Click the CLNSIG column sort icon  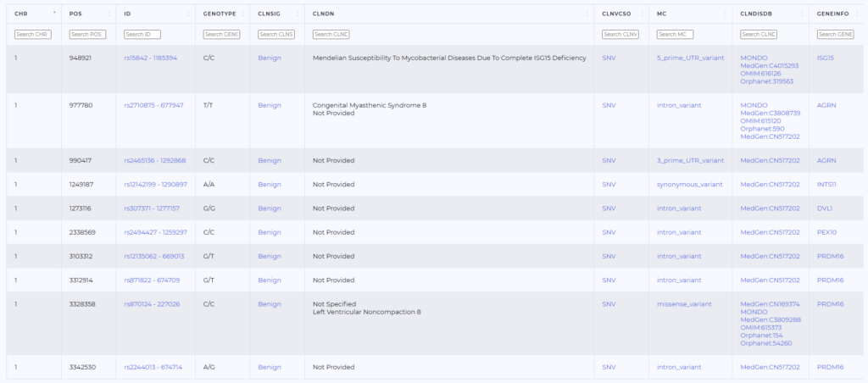[298, 14]
